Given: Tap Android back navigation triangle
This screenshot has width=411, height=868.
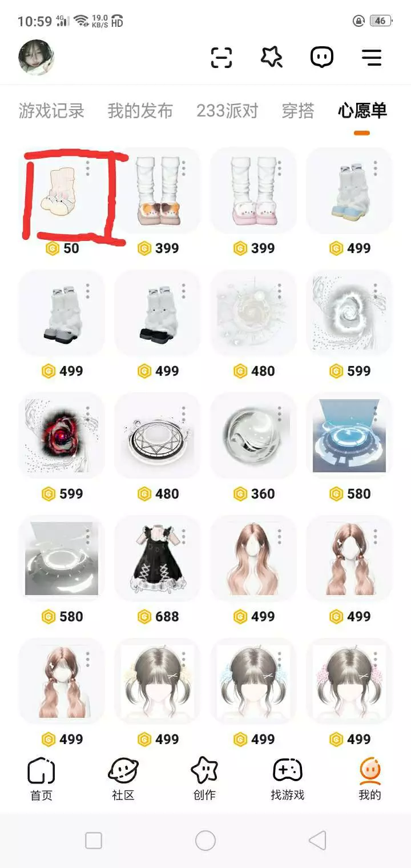Looking at the screenshot, I should [317, 840].
